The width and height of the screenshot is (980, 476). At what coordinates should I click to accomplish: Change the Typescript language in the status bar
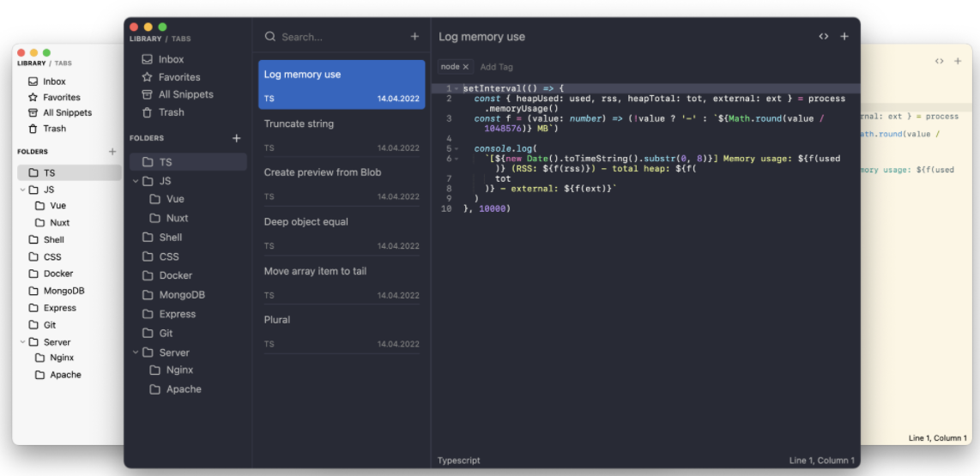pyautogui.click(x=459, y=461)
